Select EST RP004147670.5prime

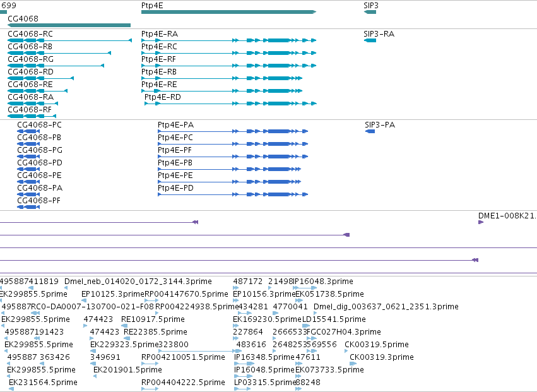(x=186, y=294)
